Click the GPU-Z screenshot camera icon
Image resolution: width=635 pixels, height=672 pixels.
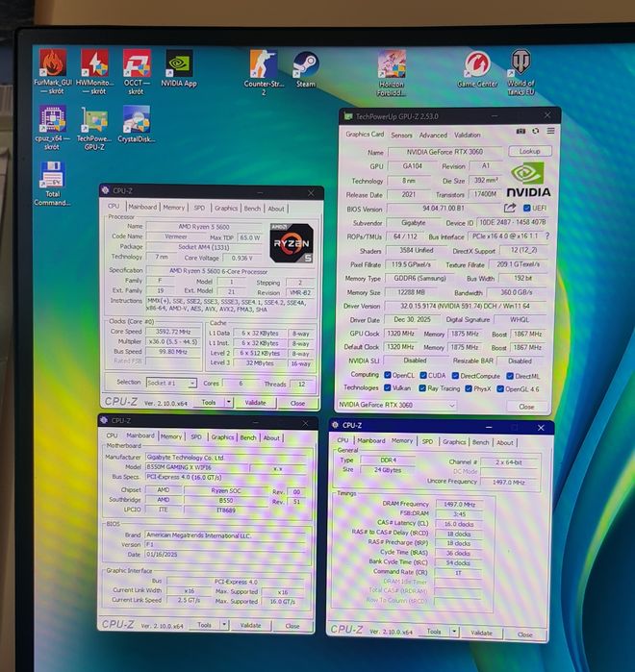pyautogui.click(x=521, y=131)
